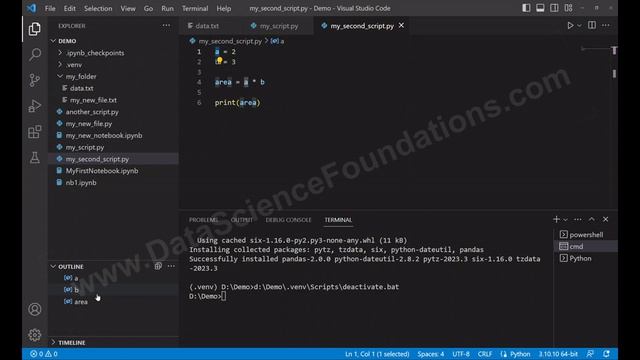This screenshot has height=360, width=640.
Task: Collapse all in Outline panel
Action: (x=158, y=266)
